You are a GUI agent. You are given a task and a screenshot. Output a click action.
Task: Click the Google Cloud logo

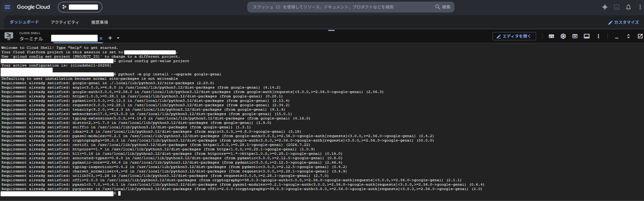click(33, 7)
